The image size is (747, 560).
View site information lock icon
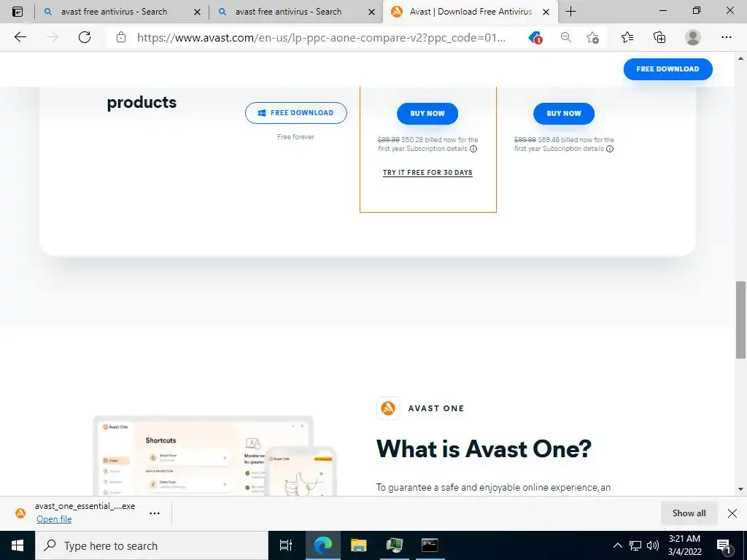121,37
